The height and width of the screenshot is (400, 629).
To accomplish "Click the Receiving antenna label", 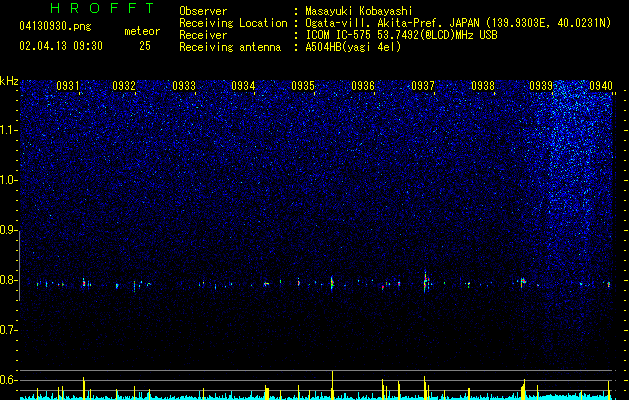I will pyautogui.click(x=230, y=47).
